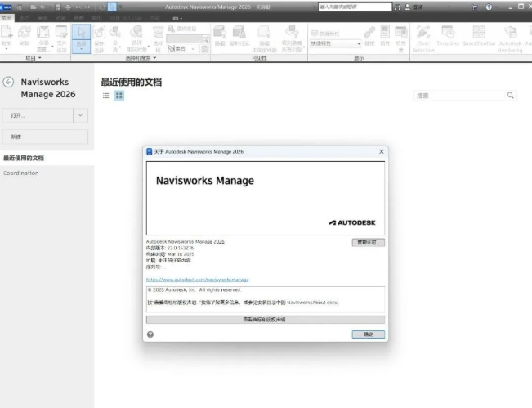The height and width of the screenshot is (408, 532).
Task: Click the sign in (登录) user button
Action: [x=414, y=7]
